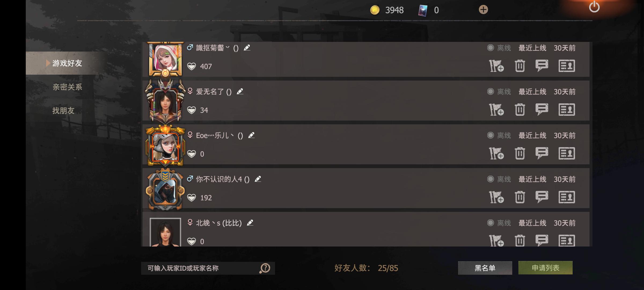Screen dimensions: 644x290
Task: Invite 識抠菊罌 to team with flag icon
Action: 496,66
